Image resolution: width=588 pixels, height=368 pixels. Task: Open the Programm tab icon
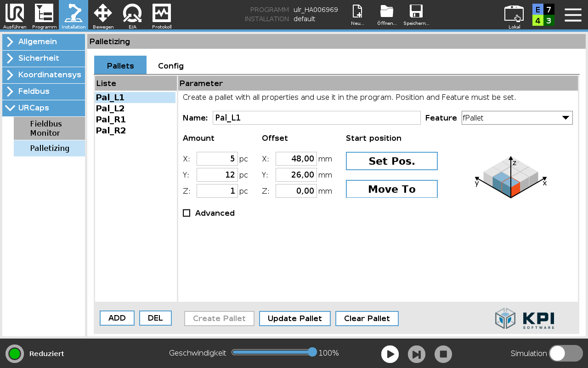point(44,15)
